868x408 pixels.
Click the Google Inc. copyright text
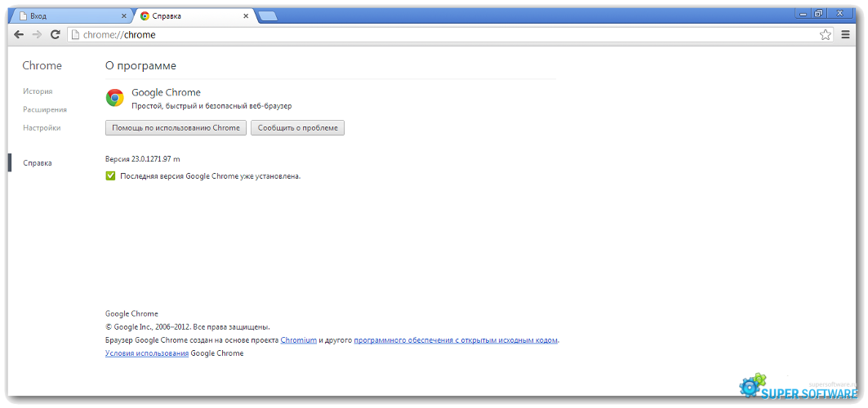click(188, 326)
